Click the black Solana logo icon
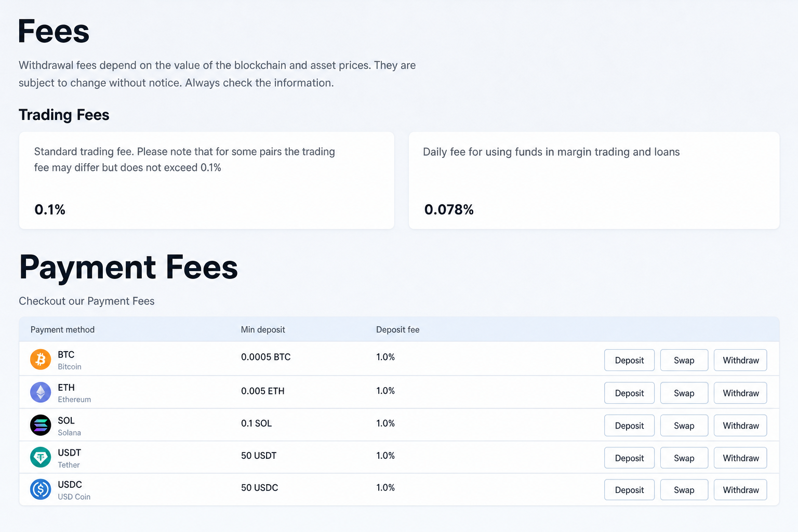The width and height of the screenshot is (798, 532). coord(41,425)
